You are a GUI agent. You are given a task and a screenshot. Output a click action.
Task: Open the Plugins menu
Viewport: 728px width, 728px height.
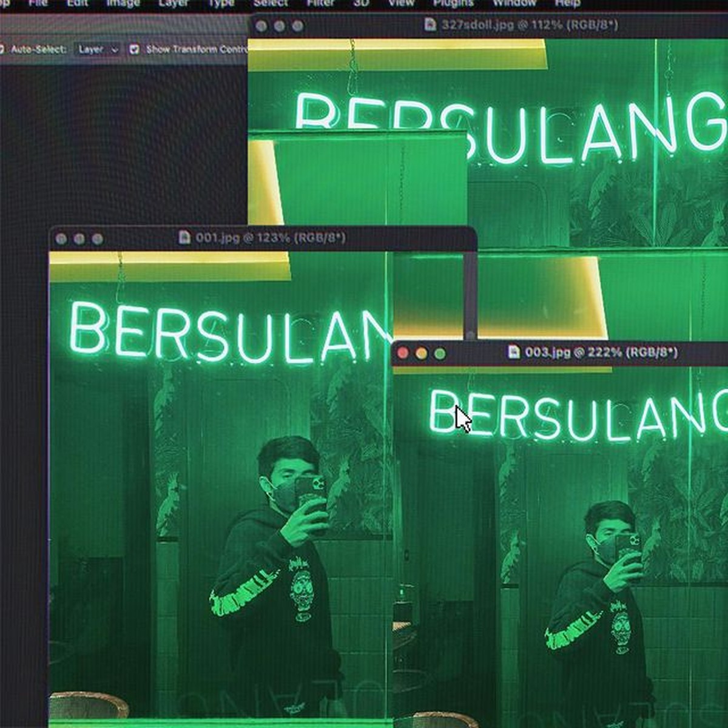click(x=453, y=3)
